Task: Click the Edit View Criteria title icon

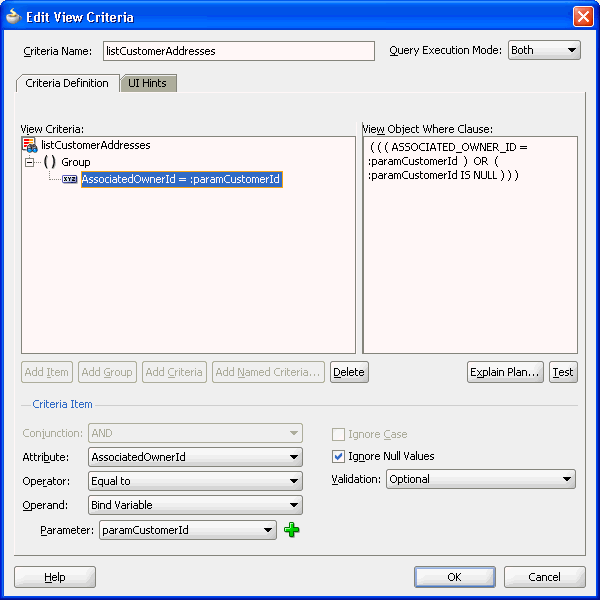Action: tap(13, 16)
